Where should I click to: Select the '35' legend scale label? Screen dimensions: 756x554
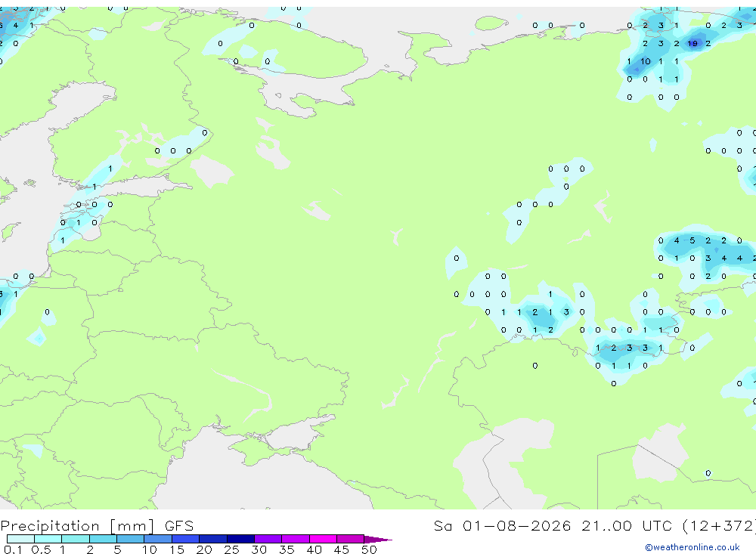(x=287, y=549)
